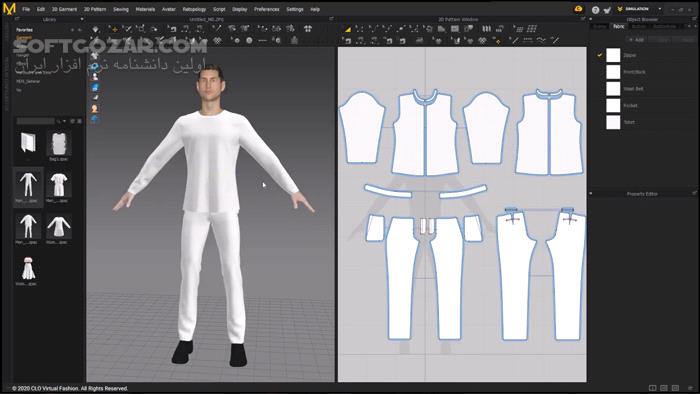Select the left curved waistband pattern piece
The width and height of the screenshot is (700, 394).
coord(388,191)
